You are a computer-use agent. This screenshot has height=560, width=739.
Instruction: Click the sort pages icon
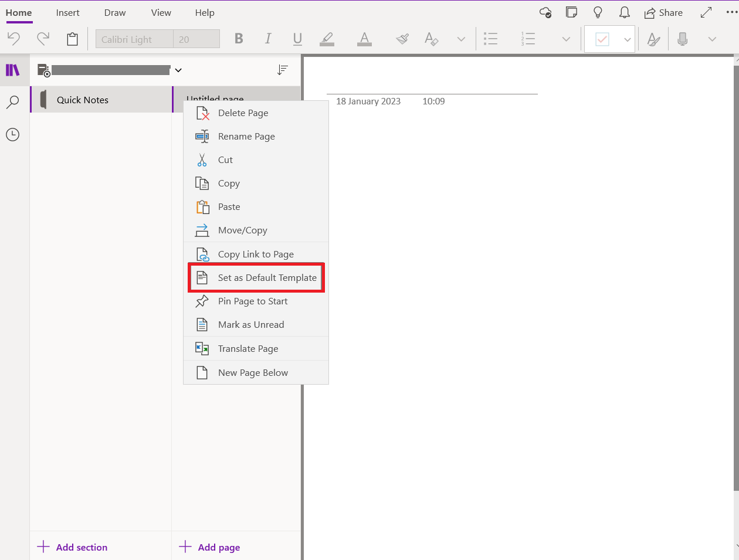pos(283,70)
